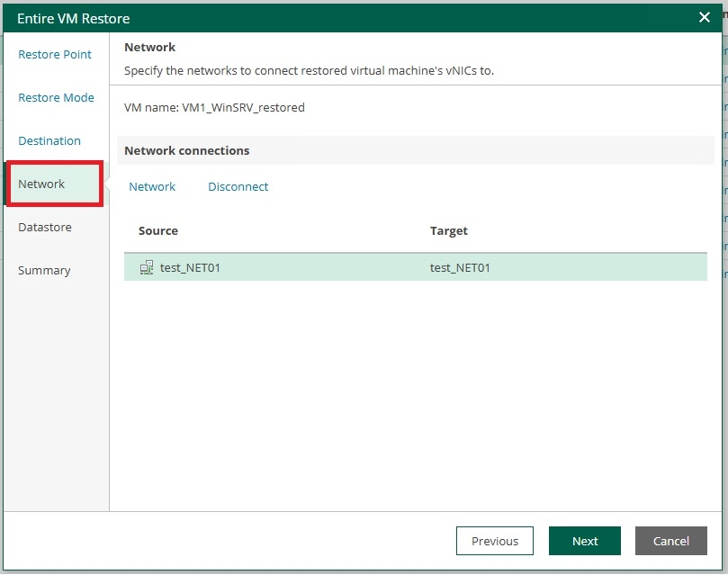
Task: Select target network test_NET01 cell
Action: click(x=460, y=268)
